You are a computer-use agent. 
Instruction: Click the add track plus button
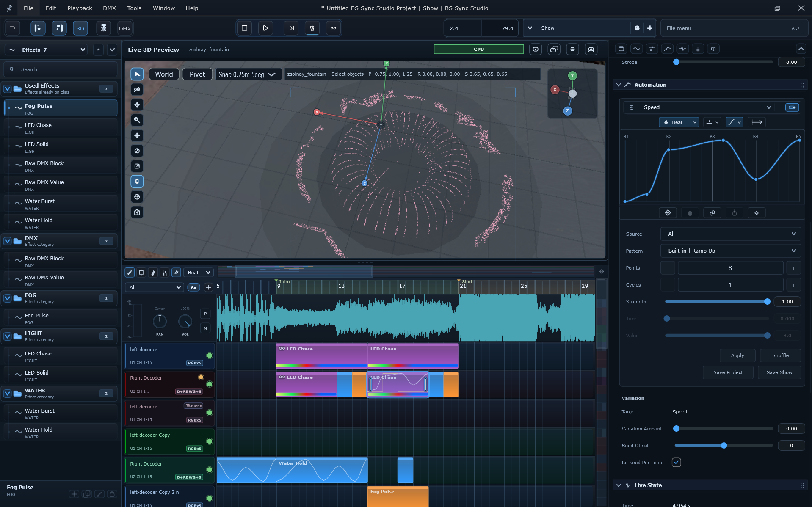click(208, 287)
